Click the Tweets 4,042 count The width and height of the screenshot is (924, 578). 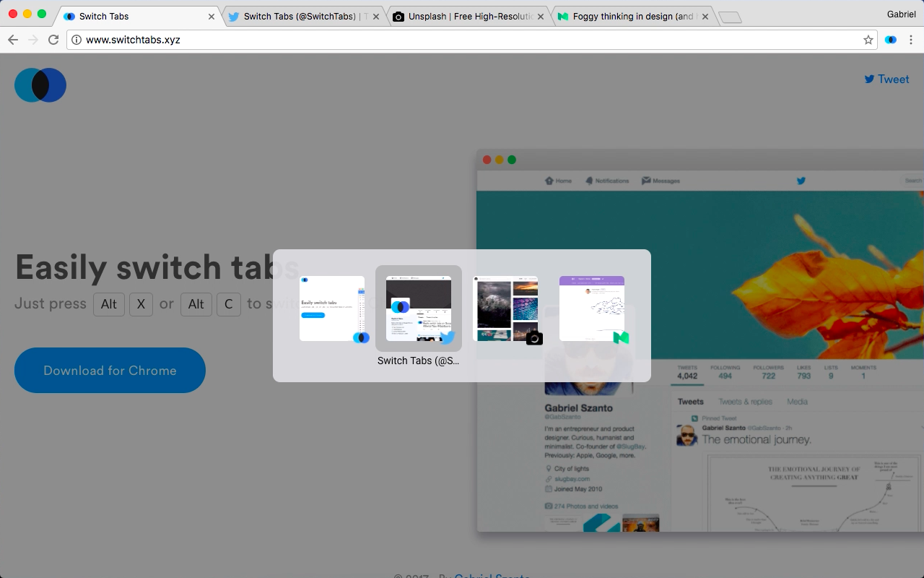[687, 372]
